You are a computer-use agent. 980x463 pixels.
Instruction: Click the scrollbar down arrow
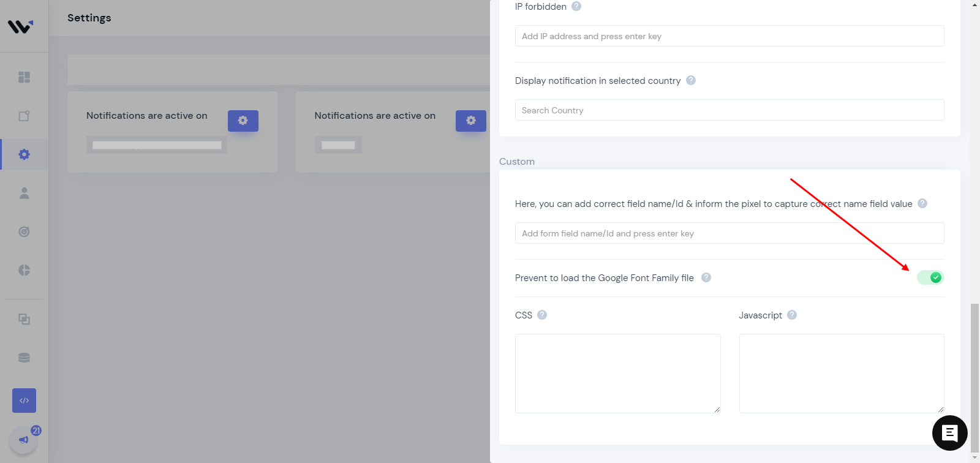(x=975, y=458)
